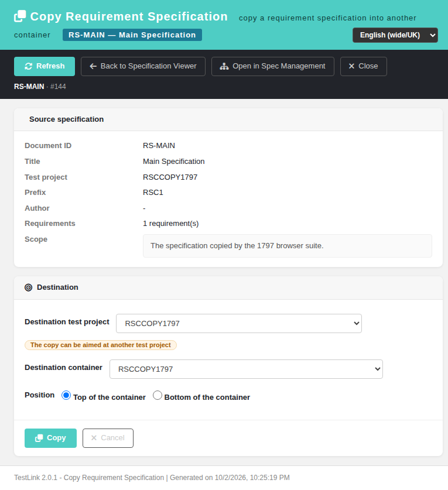Click the refresh arrows icon

click(x=29, y=66)
